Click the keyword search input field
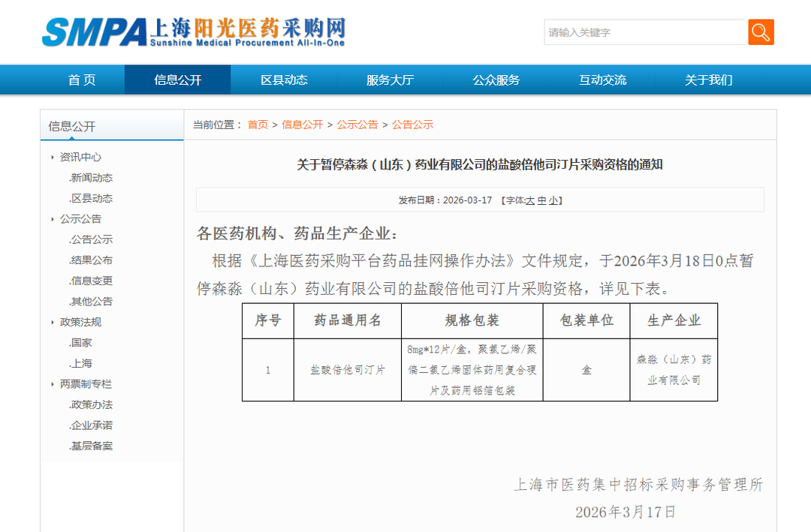Viewport: 811px width, 532px height. point(644,32)
